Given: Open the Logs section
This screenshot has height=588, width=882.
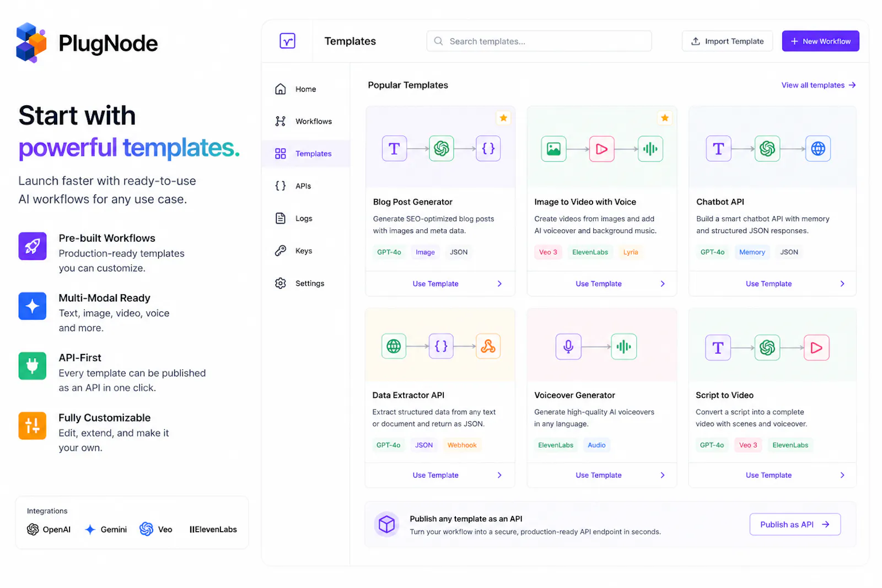Looking at the screenshot, I should pos(305,218).
